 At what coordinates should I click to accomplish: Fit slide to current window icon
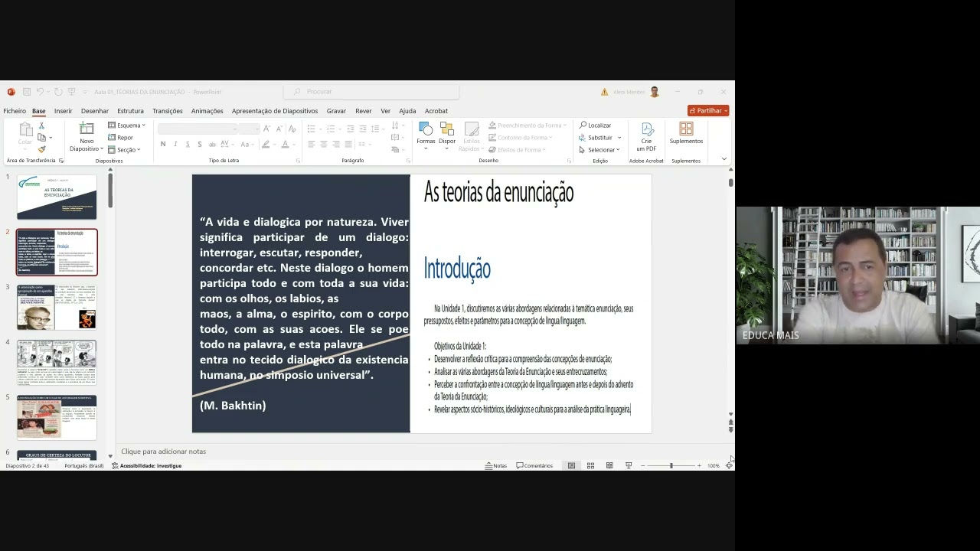pyautogui.click(x=729, y=465)
